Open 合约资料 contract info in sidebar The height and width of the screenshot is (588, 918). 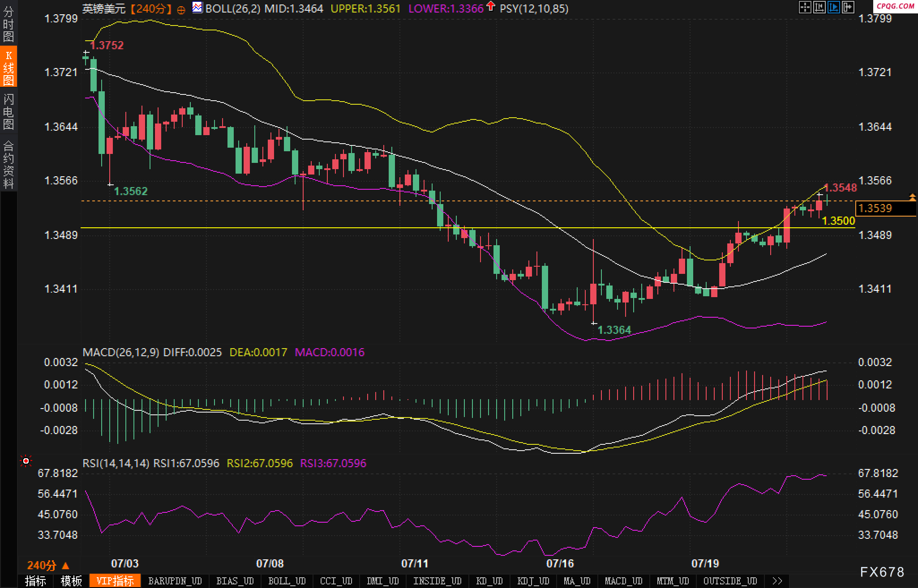pyautogui.click(x=9, y=164)
